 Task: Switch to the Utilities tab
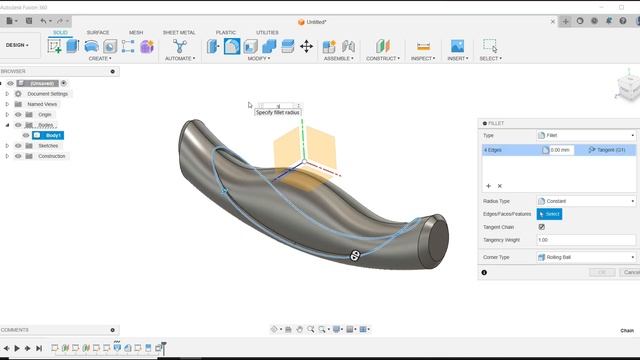[267, 32]
